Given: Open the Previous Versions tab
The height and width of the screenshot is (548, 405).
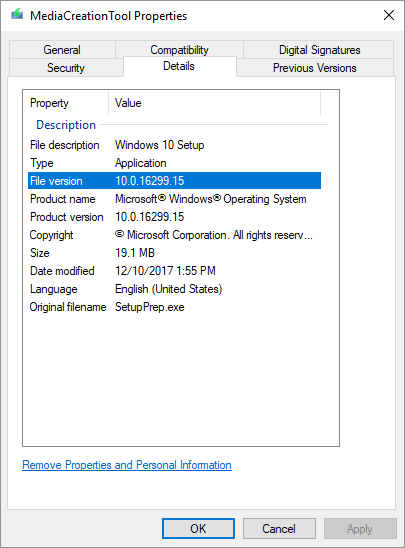Looking at the screenshot, I should 315,67.
